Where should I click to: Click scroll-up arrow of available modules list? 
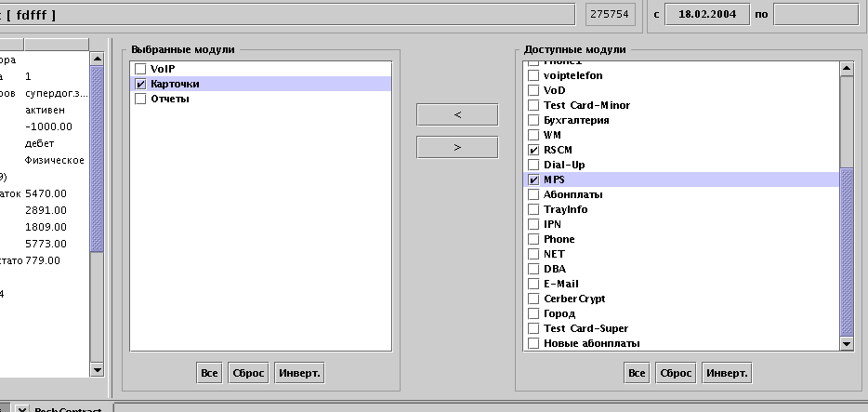[x=846, y=68]
